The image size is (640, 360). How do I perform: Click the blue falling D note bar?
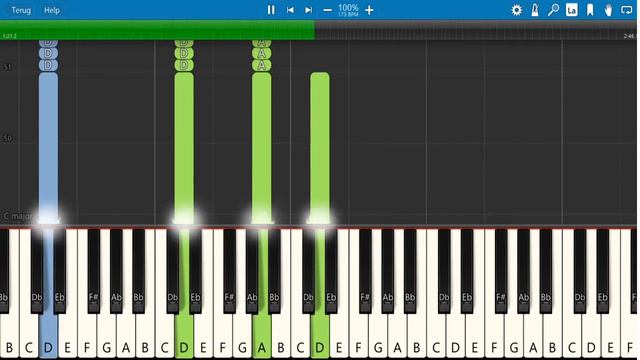click(x=48, y=147)
